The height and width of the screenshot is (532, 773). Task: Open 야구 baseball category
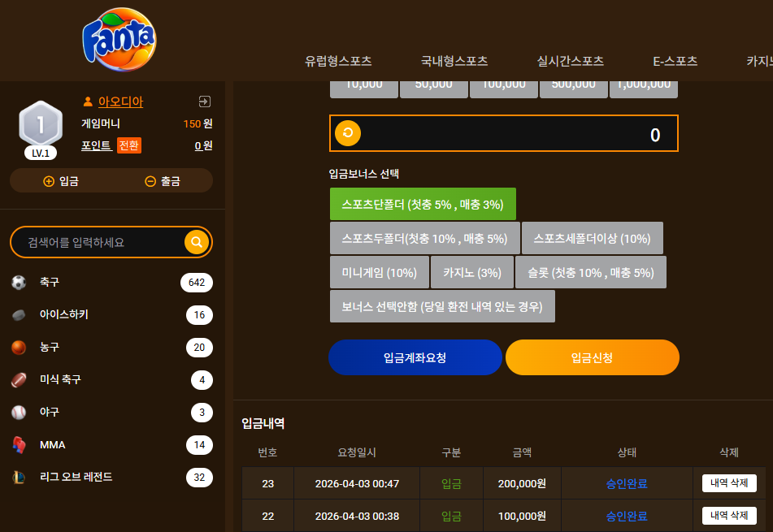(111, 413)
